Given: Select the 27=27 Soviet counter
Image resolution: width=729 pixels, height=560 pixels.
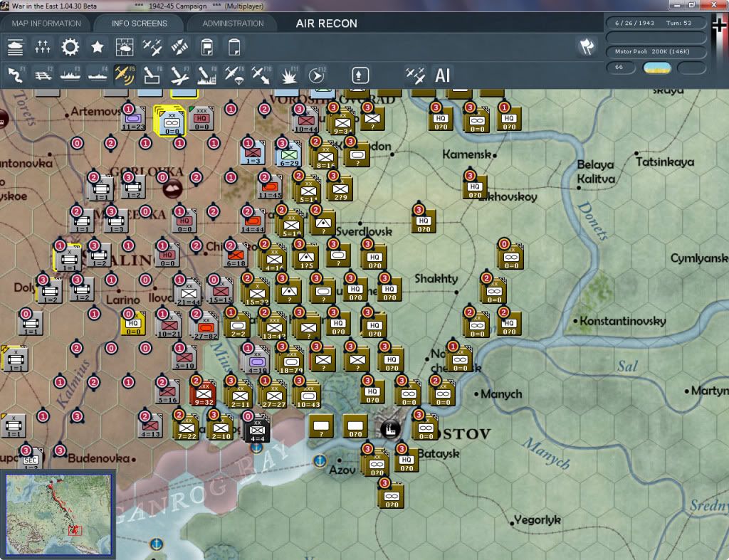Looking at the screenshot, I should coord(273,396).
